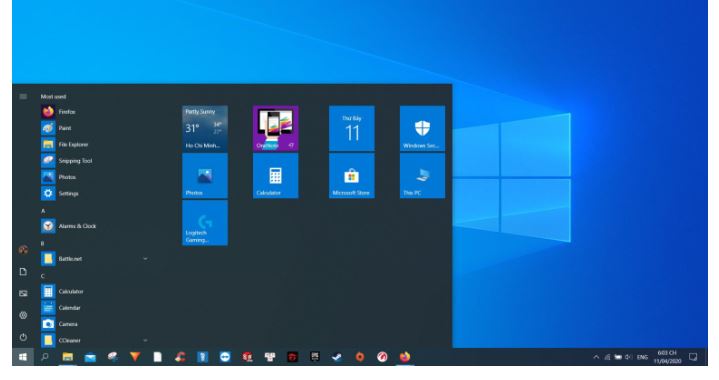719x380 pixels.
Task: Open Settings gear in the Start sidebar
Action: click(23, 315)
